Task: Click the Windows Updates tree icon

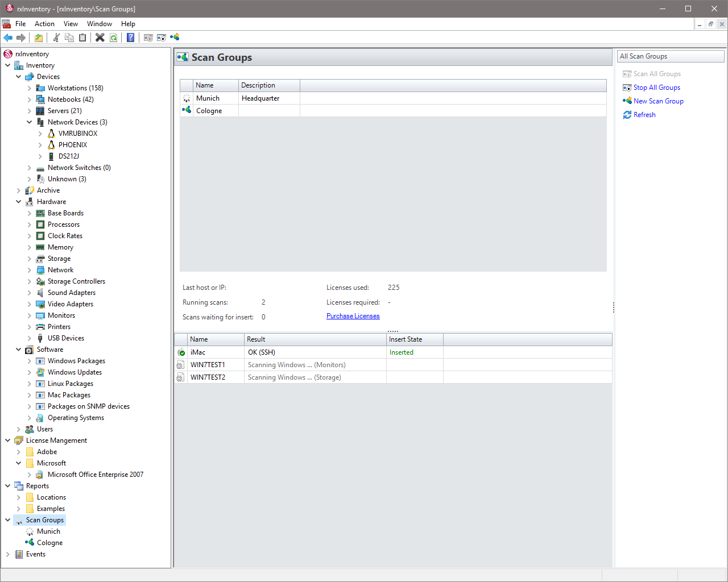Action: [x=40, y=372]
